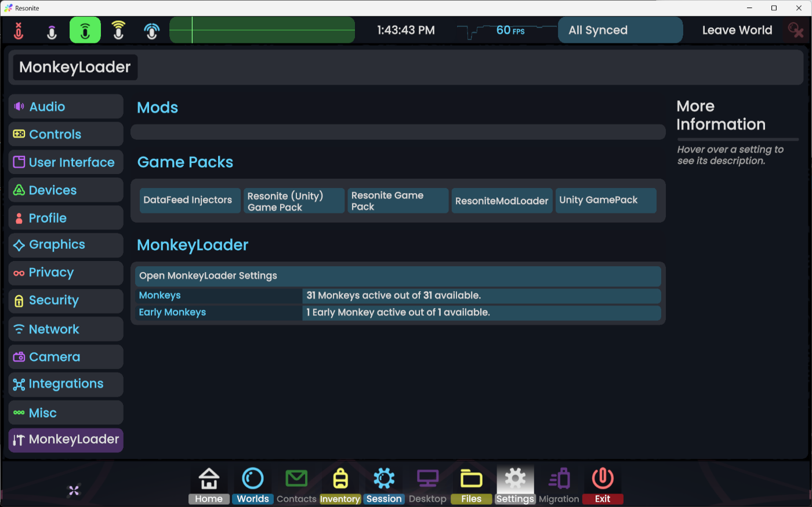The width and height of the screenshot is (812, 507).
Task: Select the MonkeyLoader settings category
Action: pos(66,440)
